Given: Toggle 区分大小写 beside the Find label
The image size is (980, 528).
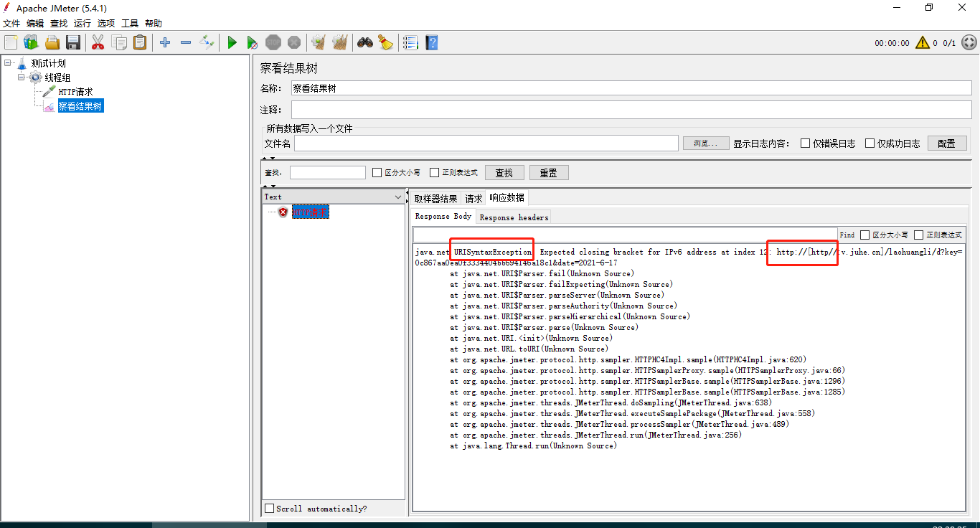Looking at the screenshot, I should click(864, 235).
